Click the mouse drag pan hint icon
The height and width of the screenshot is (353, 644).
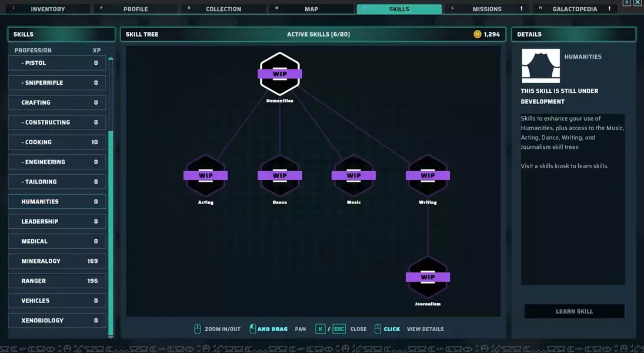click(252, 329)
